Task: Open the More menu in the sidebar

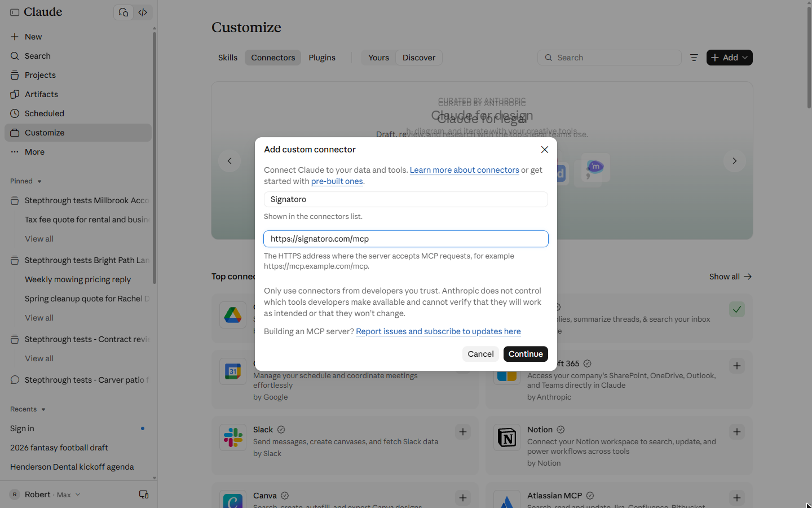Action: 78,152
